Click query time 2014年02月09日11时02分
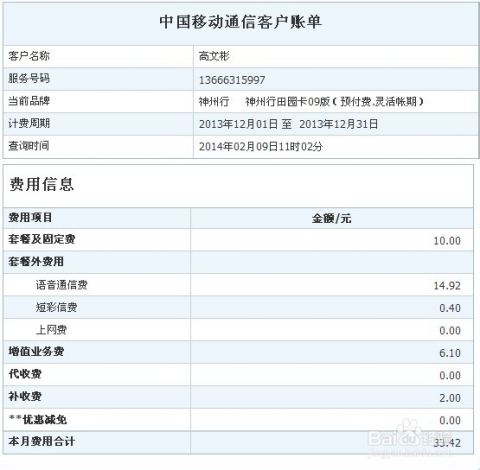Image resolution: width=480 pixels, height=470 pixels. point(261,147)
